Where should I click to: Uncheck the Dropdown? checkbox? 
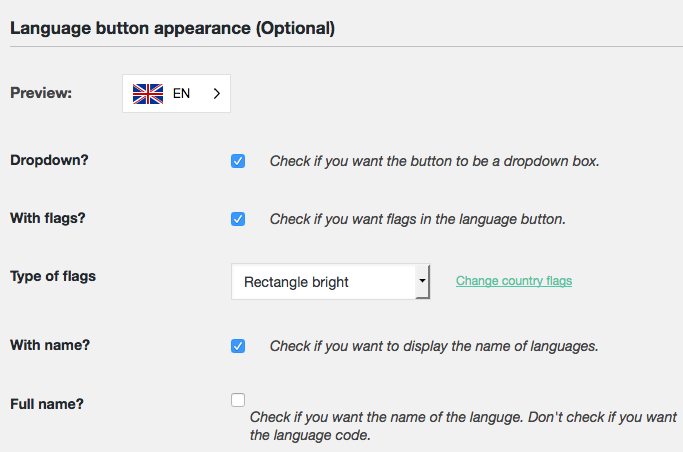(x=238, y=161)
